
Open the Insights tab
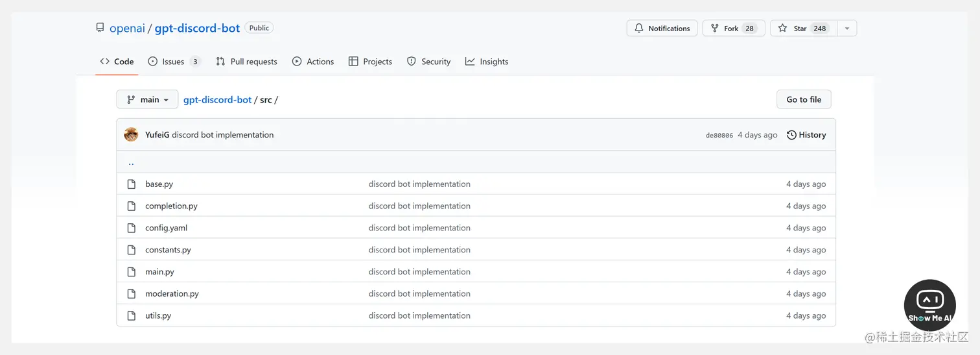pos(486,62)
